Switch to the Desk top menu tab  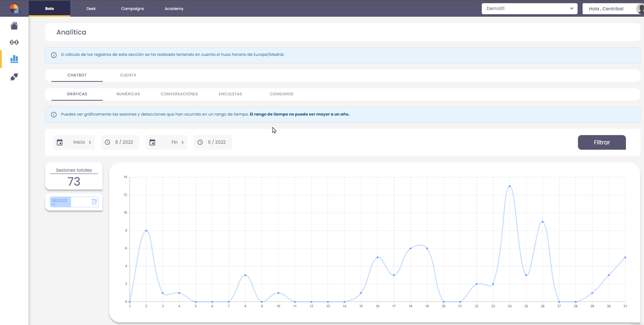[x=91, y=9]
